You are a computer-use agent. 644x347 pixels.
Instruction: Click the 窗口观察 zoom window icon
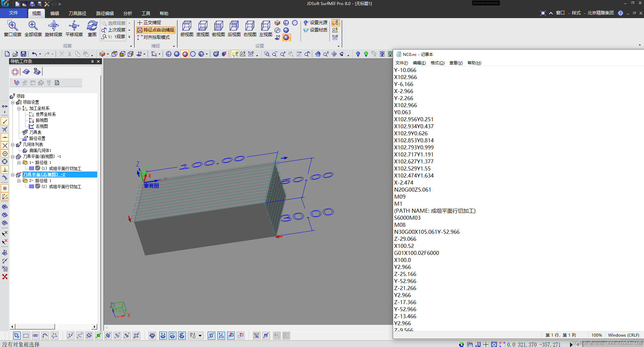(x=12, y=26)
